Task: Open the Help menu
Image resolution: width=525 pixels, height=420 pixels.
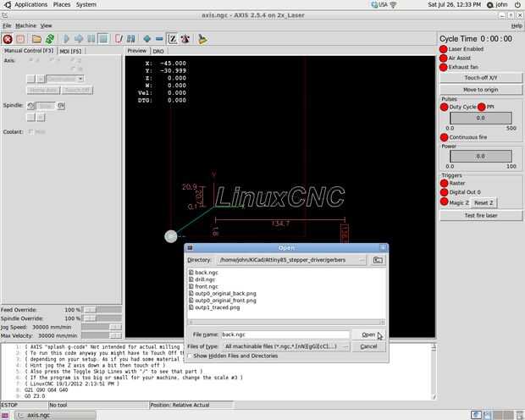Action: click(517, 25)
